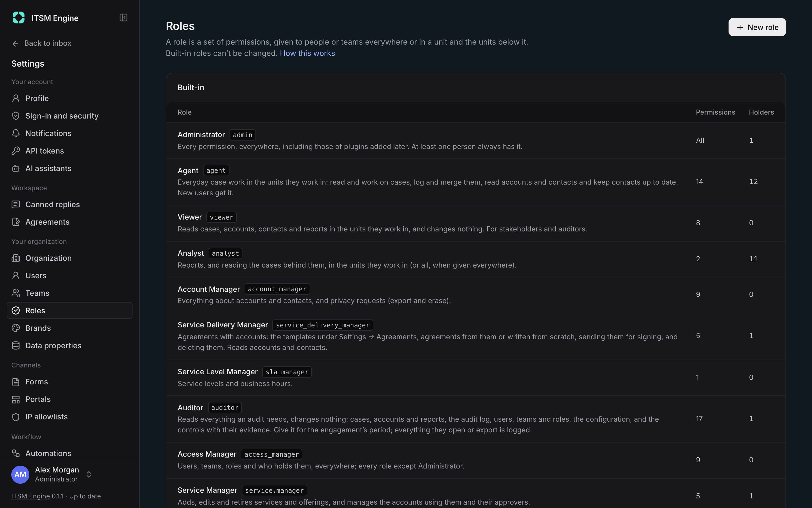Click the Profile person icon

tap(16, 98)
